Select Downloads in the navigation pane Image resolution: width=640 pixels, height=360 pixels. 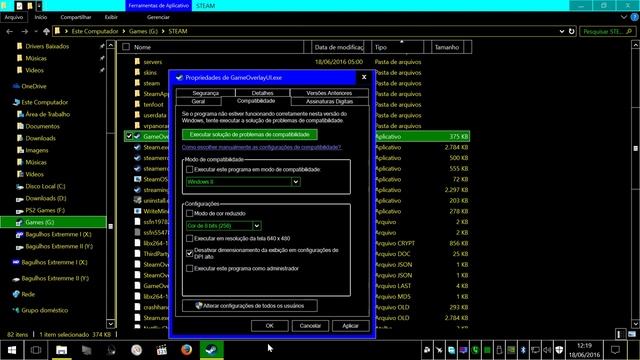click(x=40, y=138)
